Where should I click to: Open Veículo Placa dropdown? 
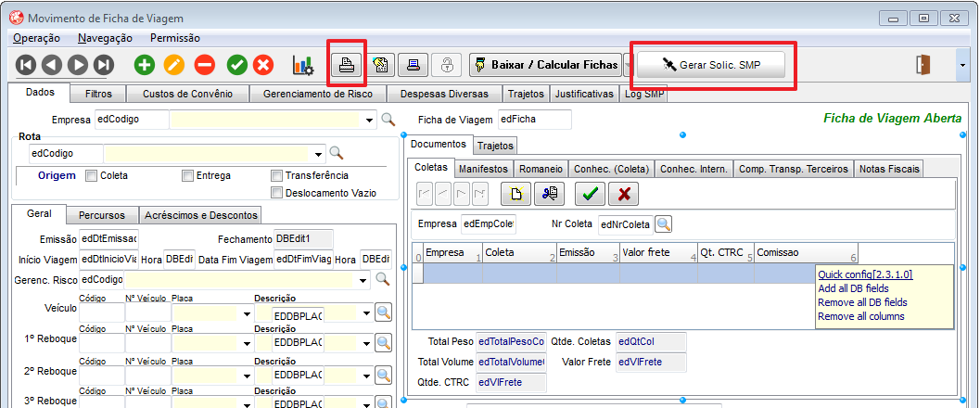pyautogui.click(x=248, y=313)
